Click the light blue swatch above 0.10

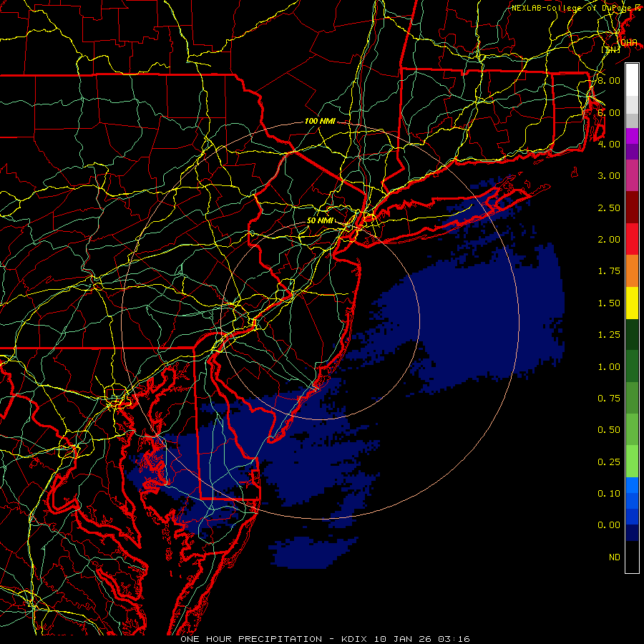632,485
